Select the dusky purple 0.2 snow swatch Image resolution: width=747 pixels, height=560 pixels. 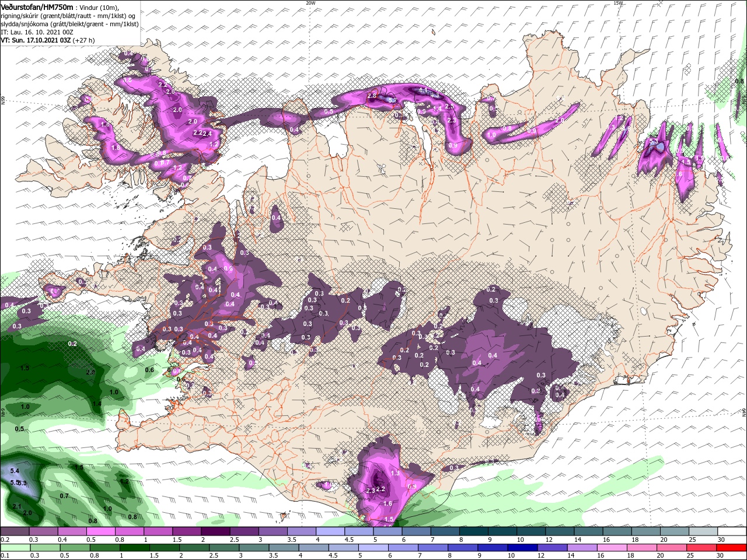tap(15, 531)
